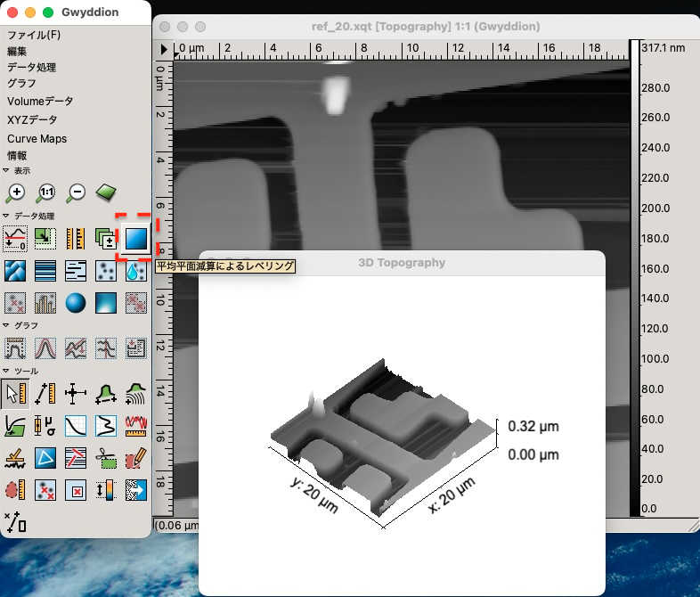The height and width of the screenshot is (597, 700).
Task: Select the Read Value pointer tool
Action: 15,394
